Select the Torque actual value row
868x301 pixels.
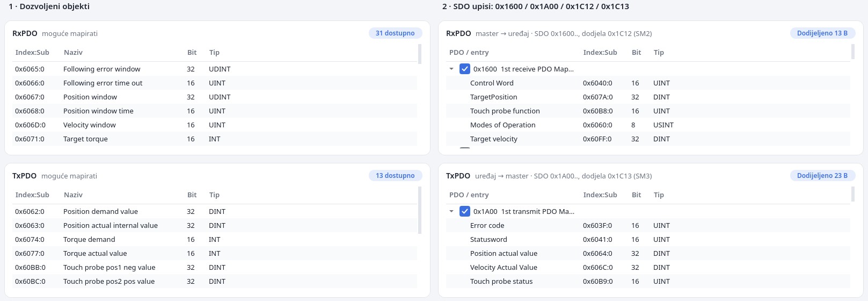[215, 253]
